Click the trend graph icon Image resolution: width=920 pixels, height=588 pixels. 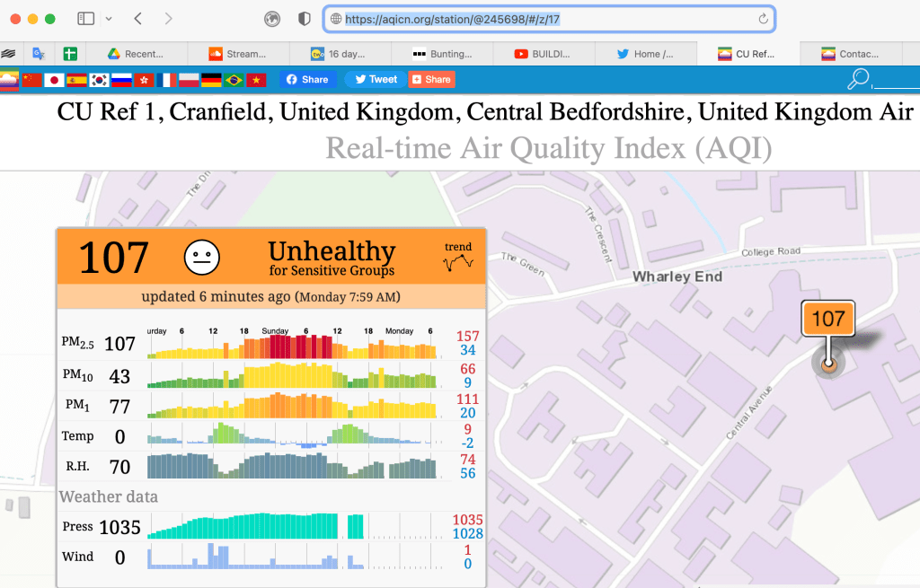click(458, 258)
